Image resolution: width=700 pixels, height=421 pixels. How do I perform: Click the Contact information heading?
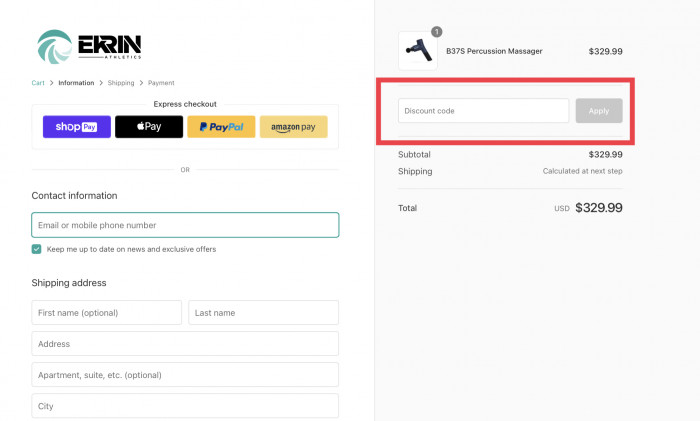click(75, 196)
